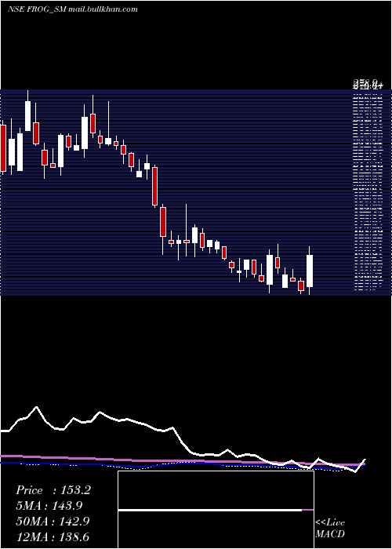Screen dimensions: 392x549
Task: Click the '<<Live MACD' label
Action: 330,529
